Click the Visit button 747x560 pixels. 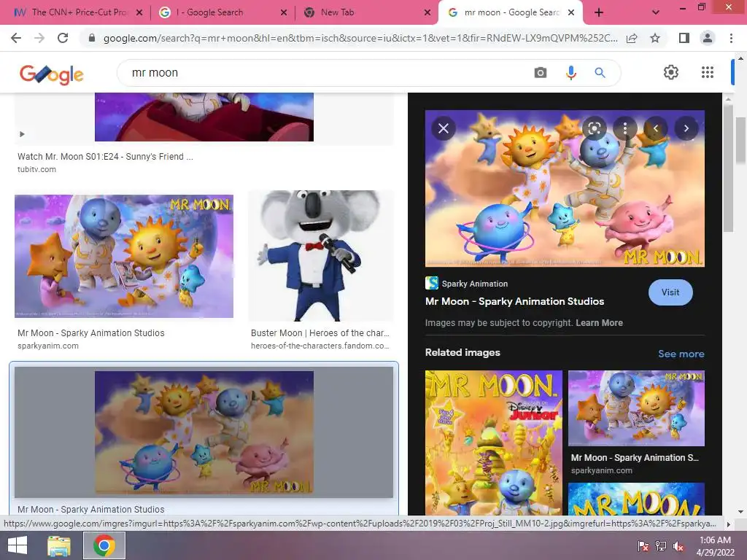[670, 292]
